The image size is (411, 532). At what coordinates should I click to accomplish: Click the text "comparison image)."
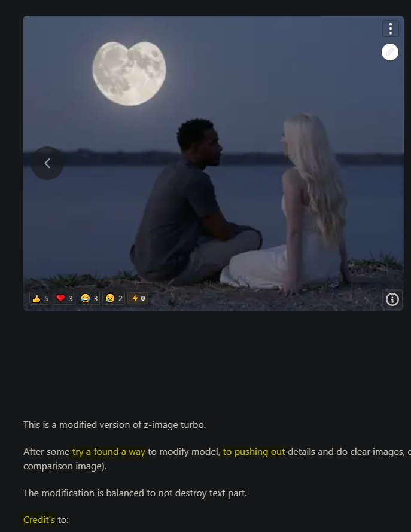click(x=65, y=466)
